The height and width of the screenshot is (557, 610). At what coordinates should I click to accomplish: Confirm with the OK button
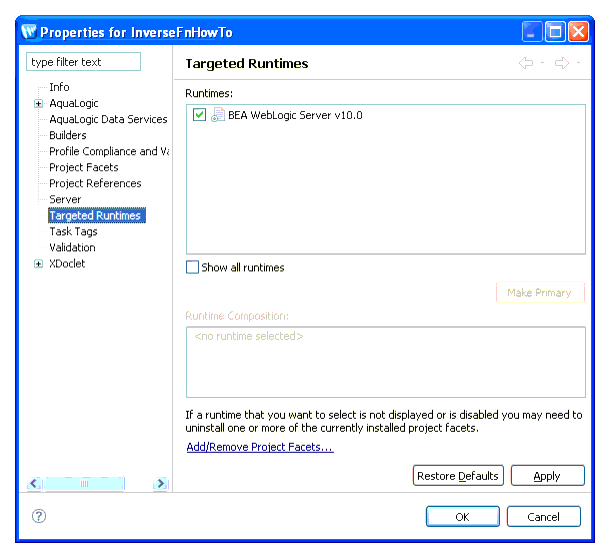pyautogui.click(x=463, y=517)
